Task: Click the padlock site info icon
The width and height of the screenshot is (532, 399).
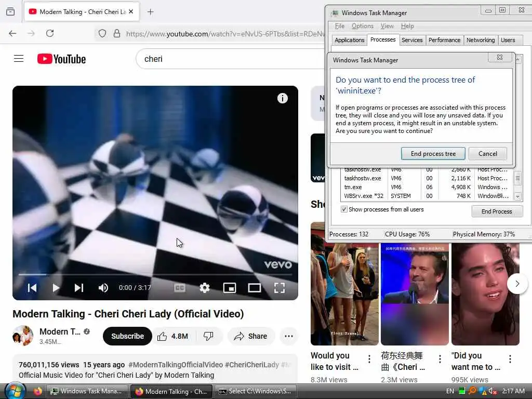Action: pyautogui.click(x=117, y=33)
